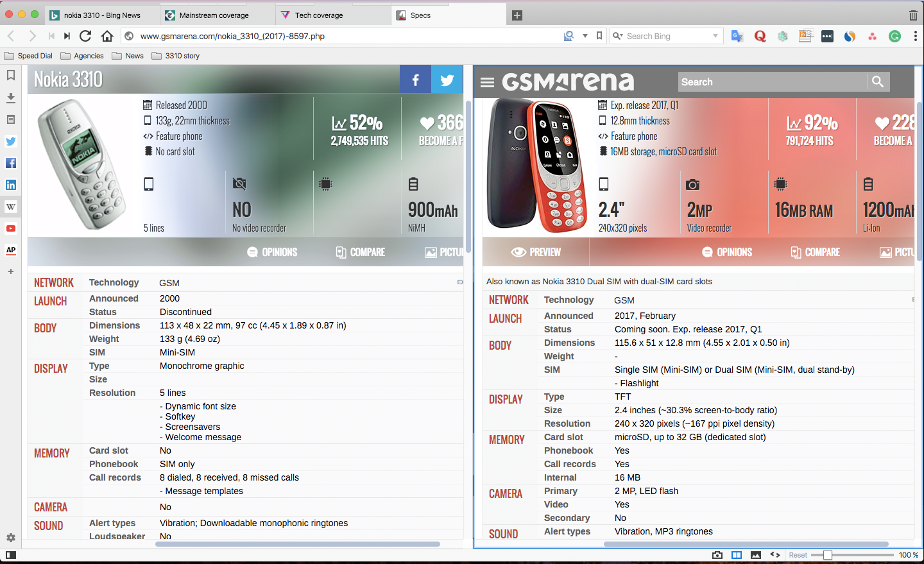Click the rewind history button

tap(51, 36)
